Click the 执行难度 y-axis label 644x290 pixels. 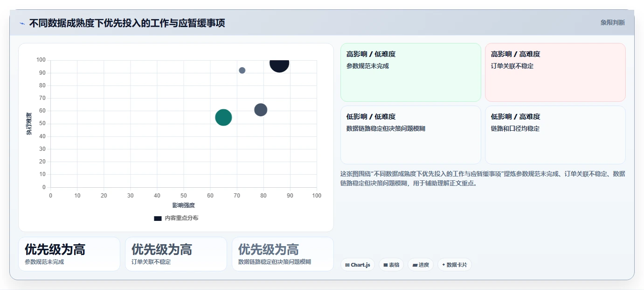point(29,124)
